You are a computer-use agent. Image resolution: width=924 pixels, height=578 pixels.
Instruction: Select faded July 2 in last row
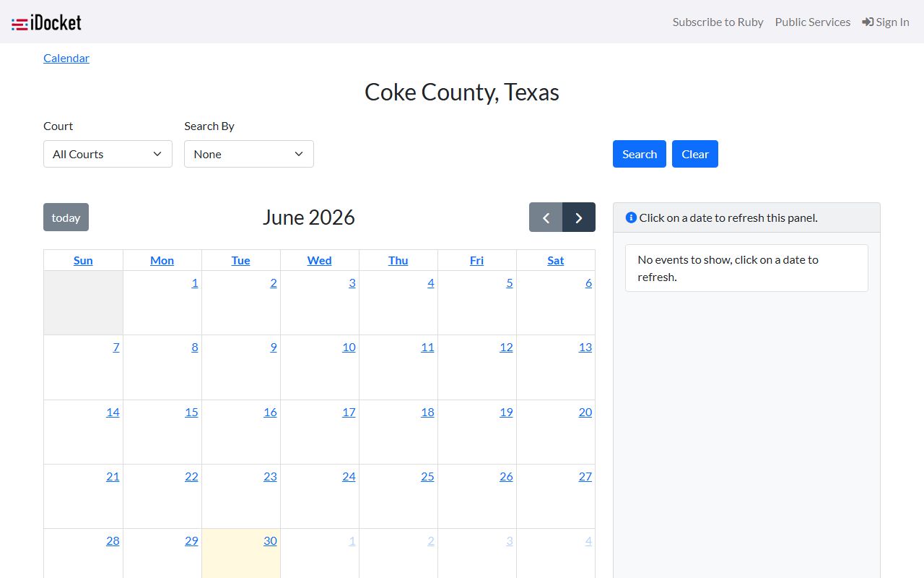click(x=430, y=540)
